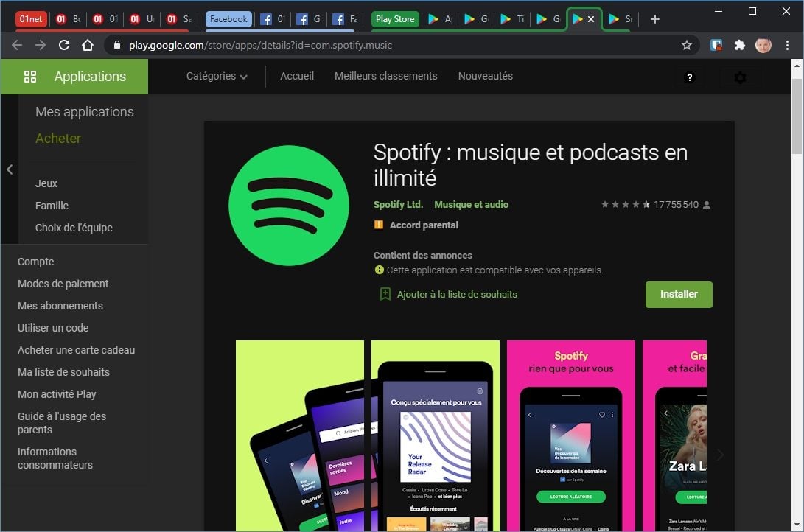Screen dimensions: 804x532
Task: Go forward with the browser forward arrow
Action: 41,45
